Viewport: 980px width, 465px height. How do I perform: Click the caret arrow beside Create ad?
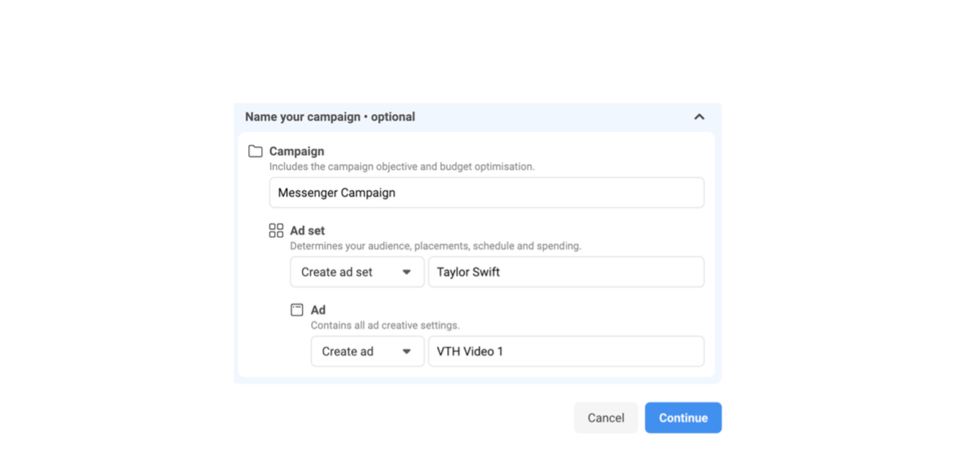[x=407, y=351]
